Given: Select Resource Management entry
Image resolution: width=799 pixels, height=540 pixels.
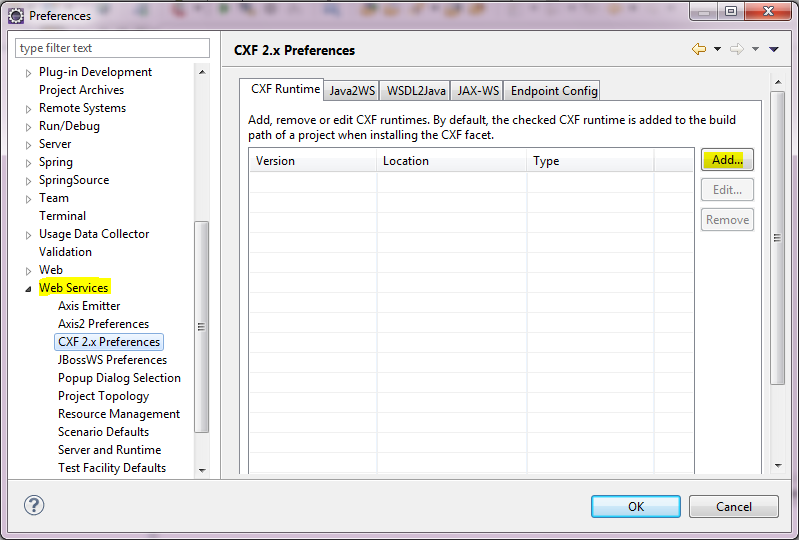Looking at the screenshot, I should (119, 414).
